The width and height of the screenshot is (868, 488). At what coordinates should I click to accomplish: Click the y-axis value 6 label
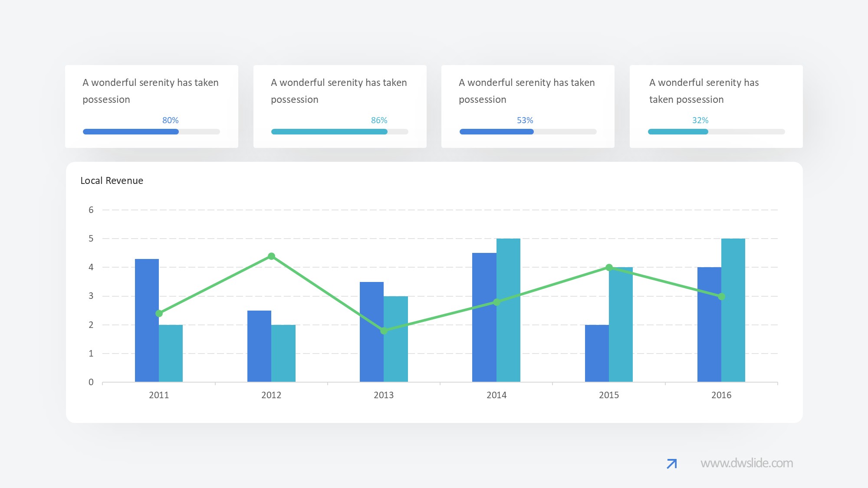(x=91, y=210)
